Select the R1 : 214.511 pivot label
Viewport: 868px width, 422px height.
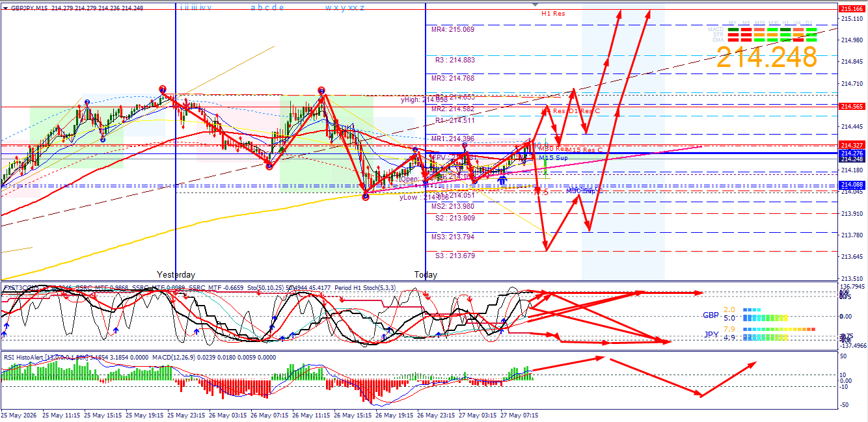455,120
